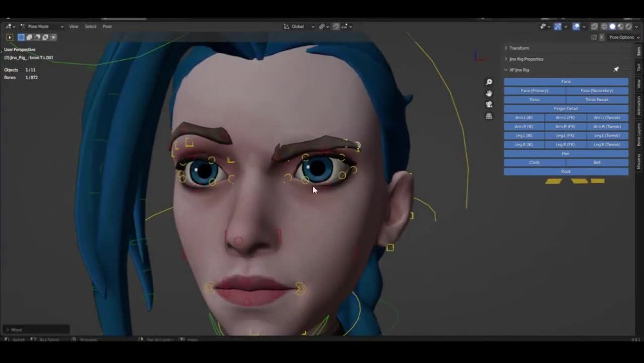
Task: Open the Animation sidebar tab
Action: [639, 106]
